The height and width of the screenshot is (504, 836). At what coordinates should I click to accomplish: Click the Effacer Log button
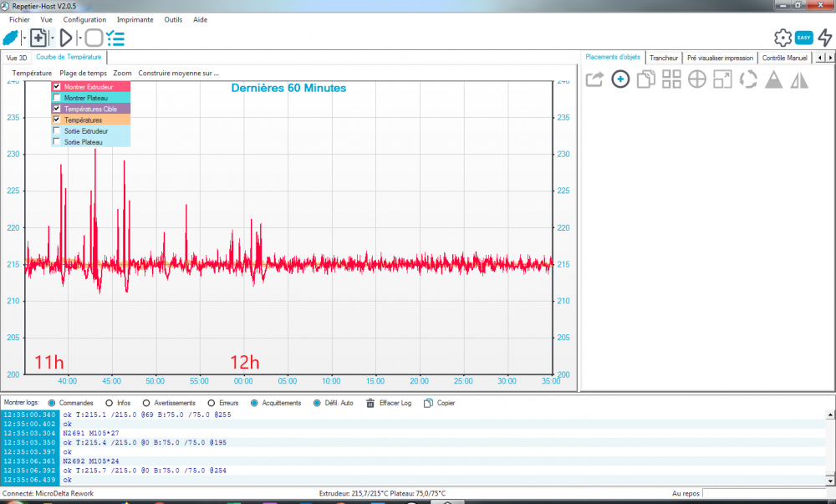click(x=389, y=404)
